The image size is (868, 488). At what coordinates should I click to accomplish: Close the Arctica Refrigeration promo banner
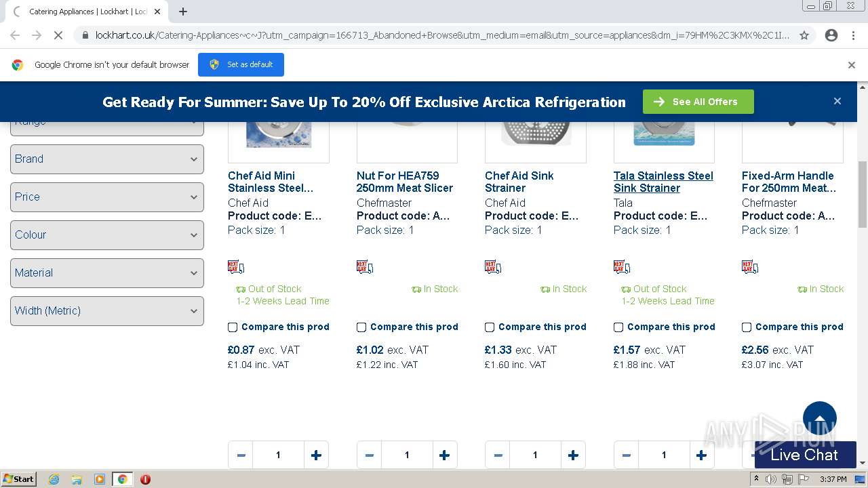pos(837,101)
